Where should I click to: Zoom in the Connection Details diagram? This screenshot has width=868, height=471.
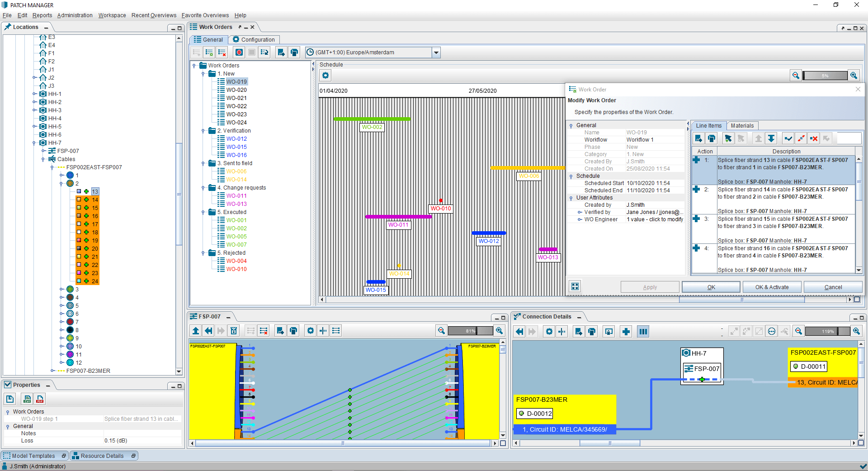click(856, 332)
